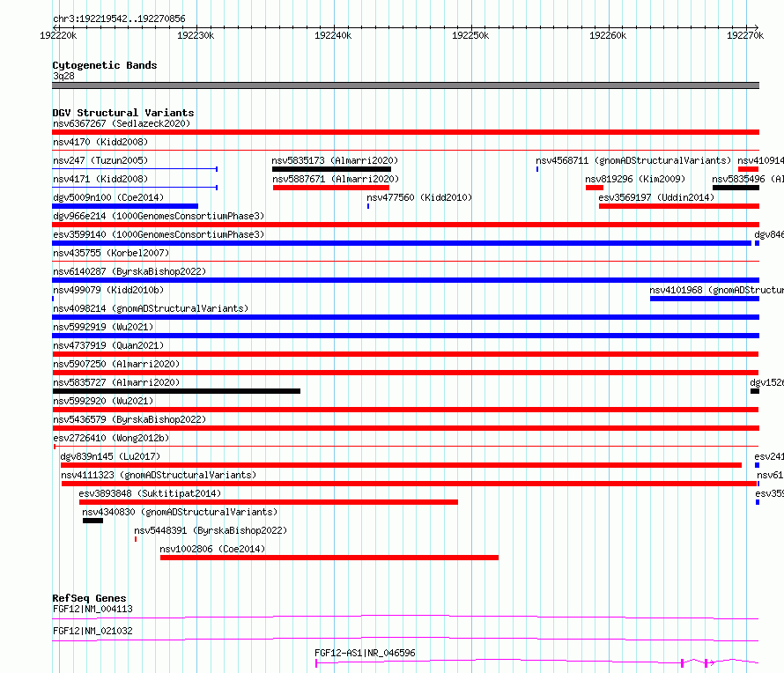The height and width of the screenshot is (673, 784).
Task: Select nsv4098214 (gnomADStructuralVariants) label
Action: (x=151, y=308)
